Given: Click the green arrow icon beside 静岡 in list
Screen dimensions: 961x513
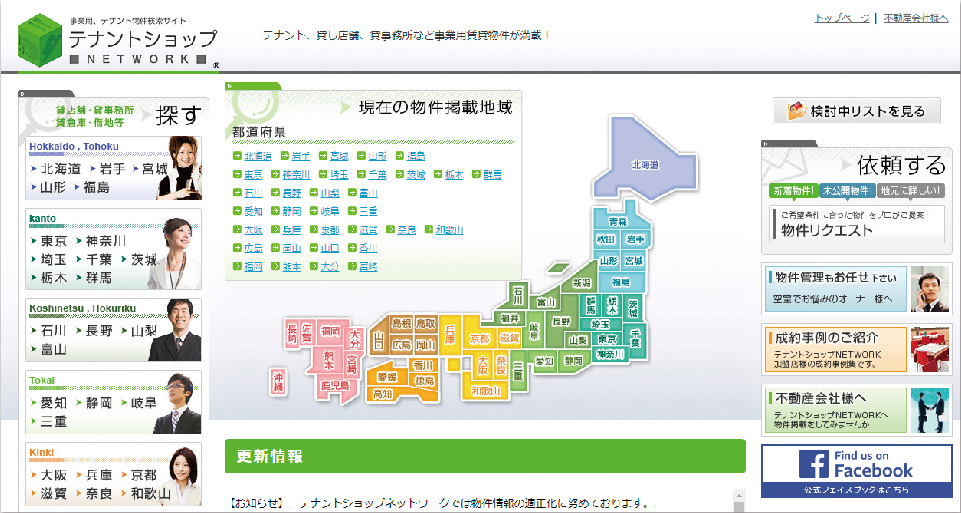Looking at the screenshot, I should click(x=275, y=211).
